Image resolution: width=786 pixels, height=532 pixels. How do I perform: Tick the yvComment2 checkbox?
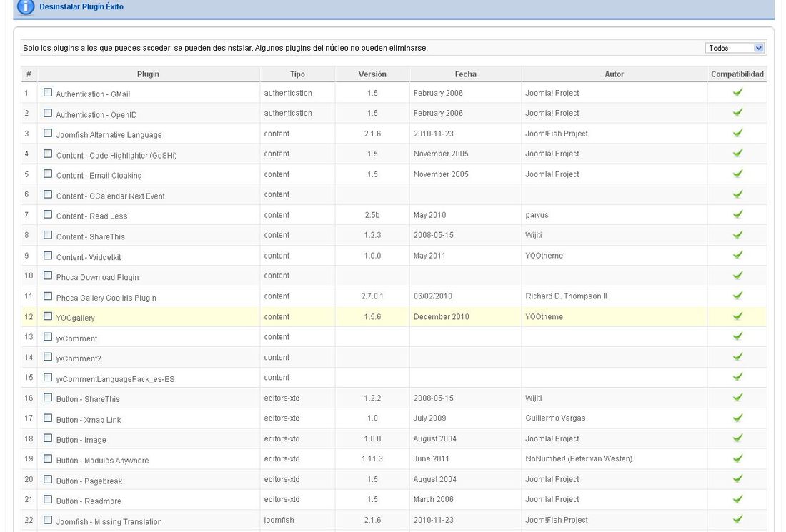coord(48,356)
